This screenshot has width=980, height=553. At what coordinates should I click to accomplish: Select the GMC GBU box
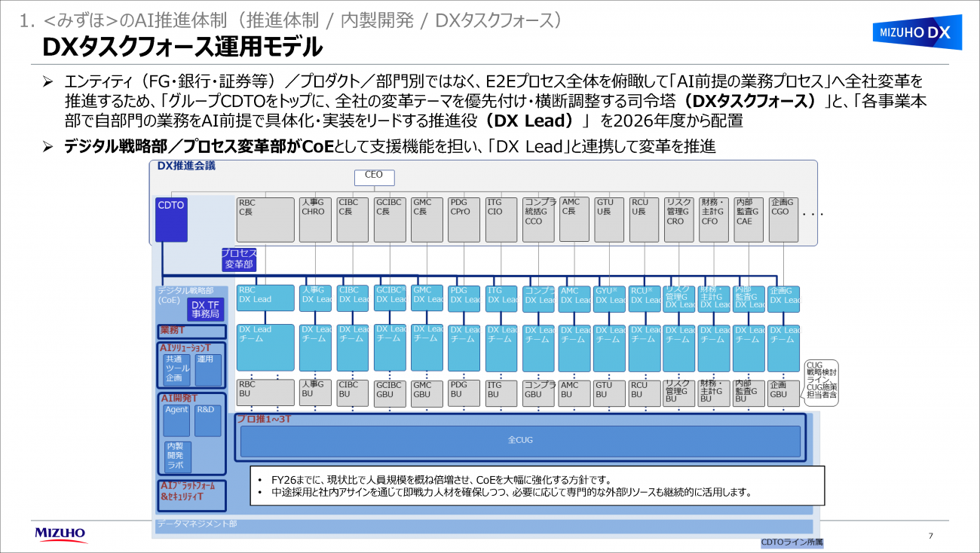[427, 393]
